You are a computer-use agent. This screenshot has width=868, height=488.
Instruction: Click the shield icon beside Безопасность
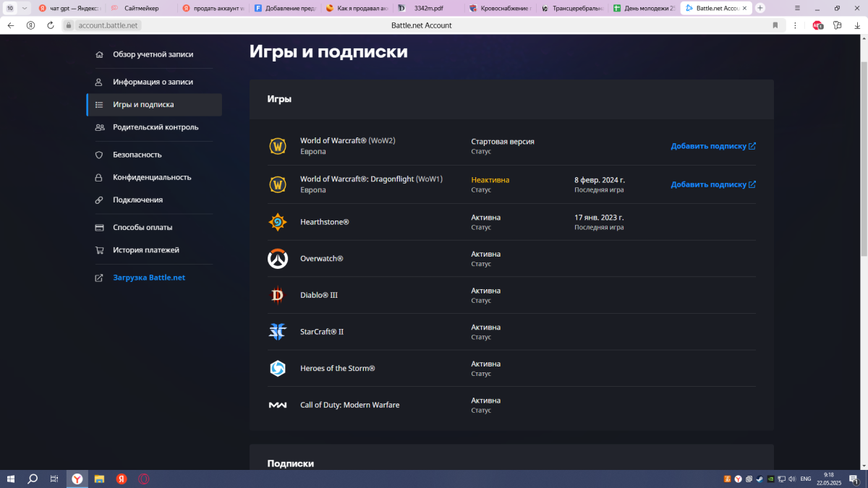click(99, 155)
